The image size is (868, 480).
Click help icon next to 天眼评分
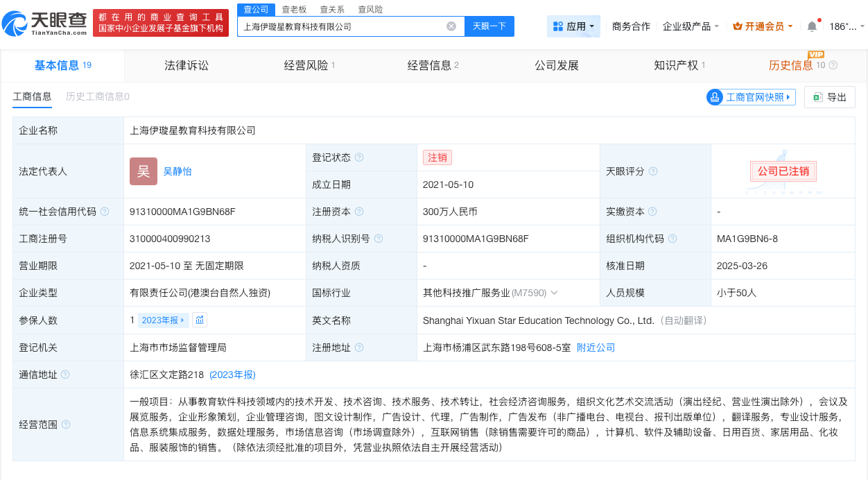(x=652, y=171)
